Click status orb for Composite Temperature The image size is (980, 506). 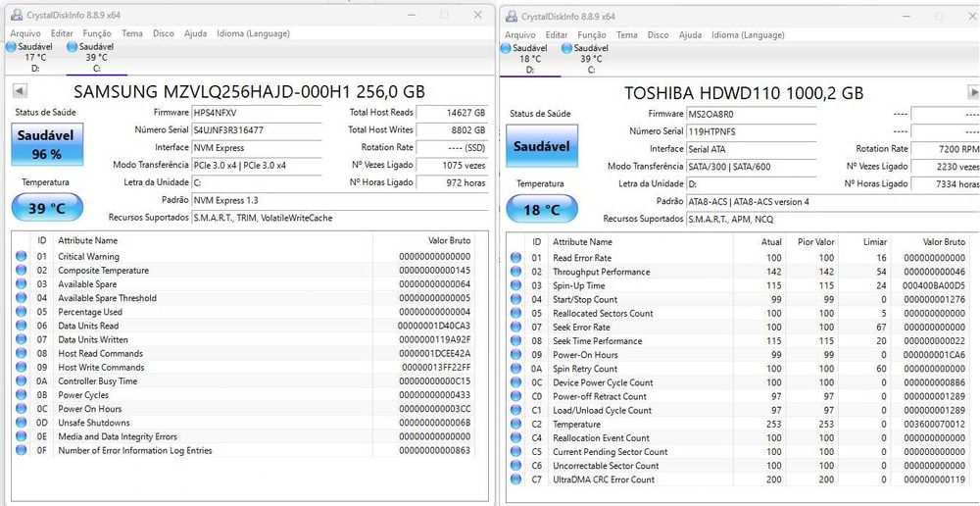point(22,271)
